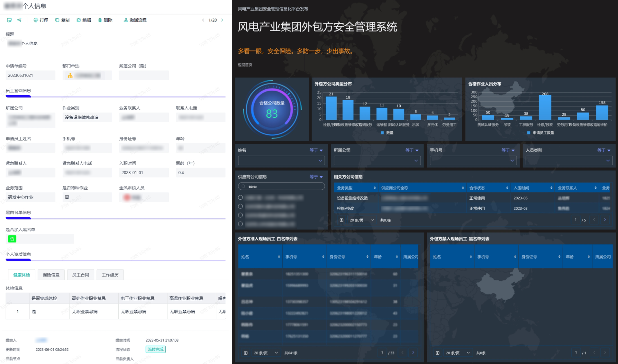The width and height of the screenshot is (618, 364).
Task: Go to next record arrow beside 1/20
Action: [x=222, y=20]
